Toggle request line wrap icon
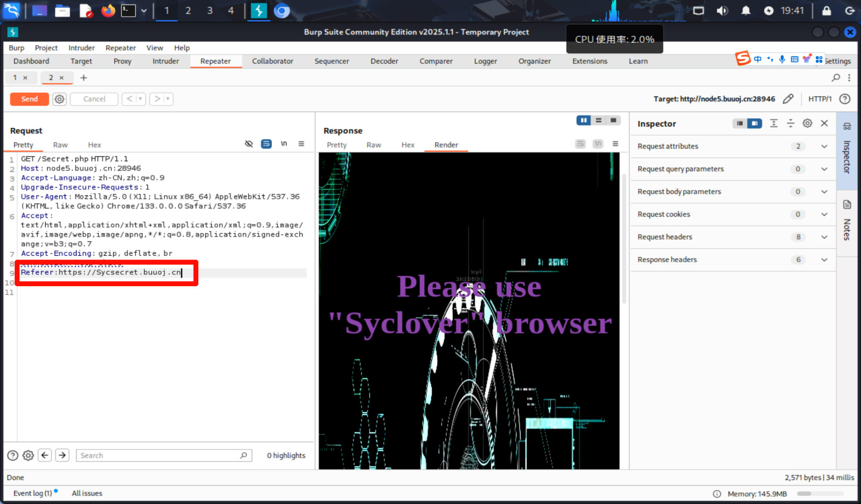The height and width of the screenshot is (504, 861). 266,144
